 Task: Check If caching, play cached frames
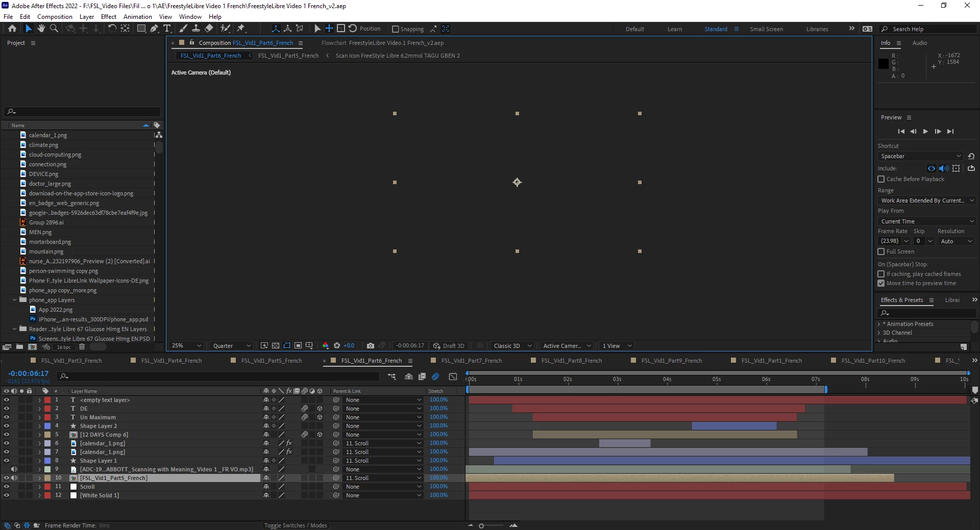click(x=881, y=274)
